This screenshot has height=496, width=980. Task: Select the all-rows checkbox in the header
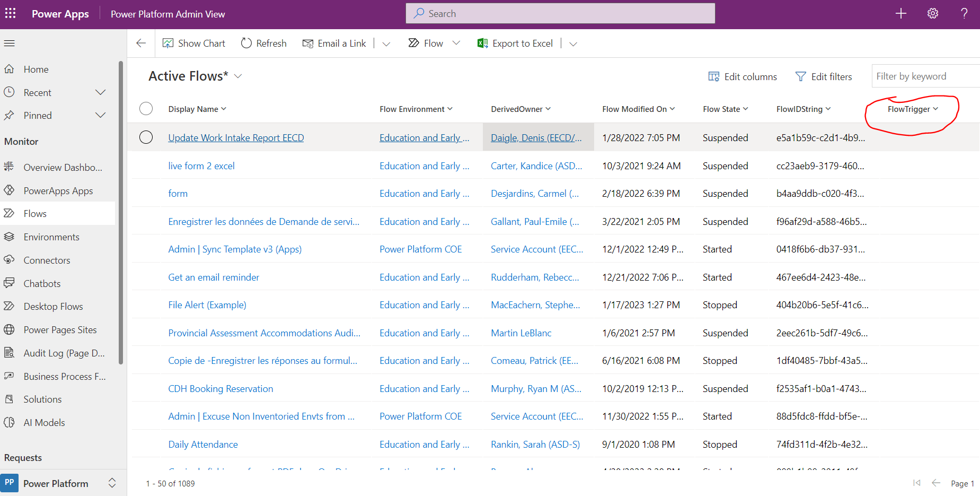146,109
